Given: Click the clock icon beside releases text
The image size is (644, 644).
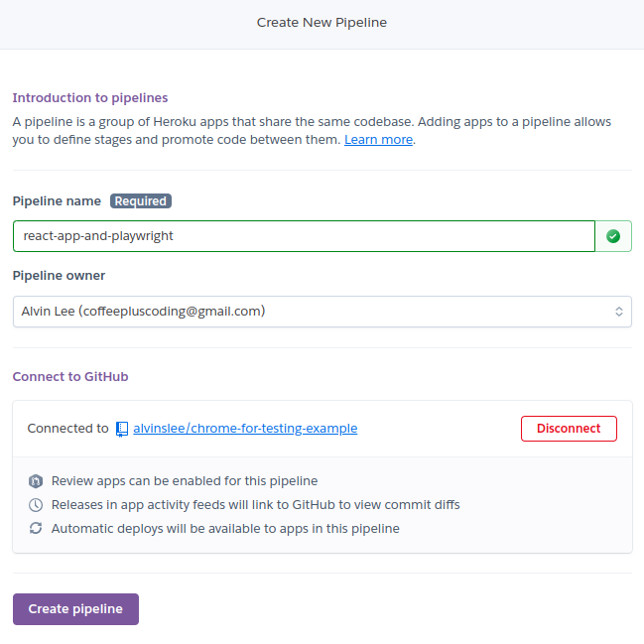Looking at the screenshot, I should pyautogui.click(x=36, y=505).
